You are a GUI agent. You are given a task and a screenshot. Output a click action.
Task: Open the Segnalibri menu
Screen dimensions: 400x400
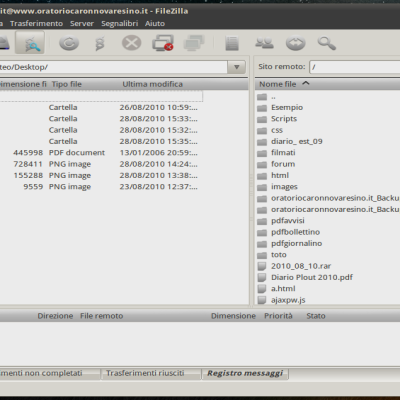(x=119, y=24)
